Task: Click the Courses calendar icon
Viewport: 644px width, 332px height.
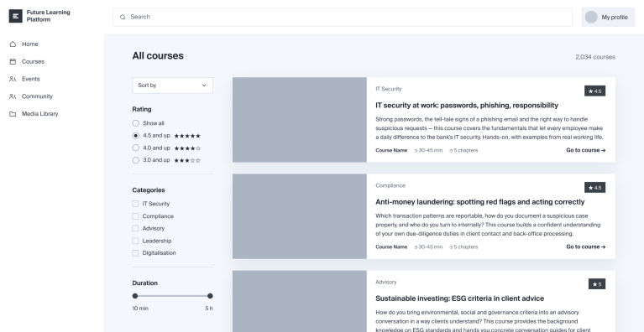Action: [x=13, y=61]
